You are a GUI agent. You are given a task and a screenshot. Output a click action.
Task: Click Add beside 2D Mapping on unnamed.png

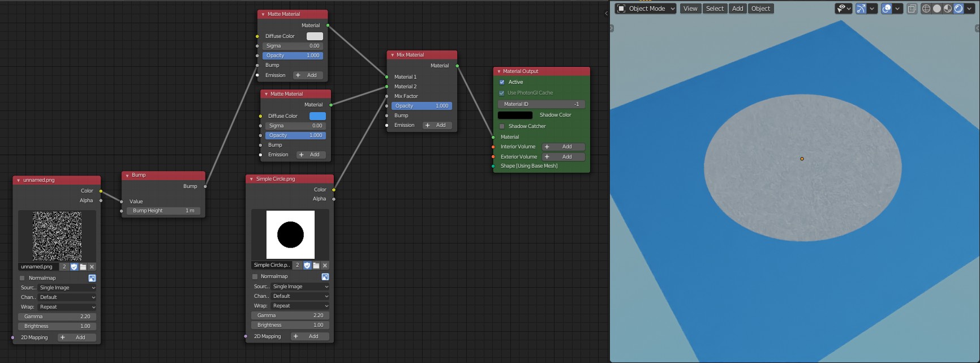click(x=76, y=338)
